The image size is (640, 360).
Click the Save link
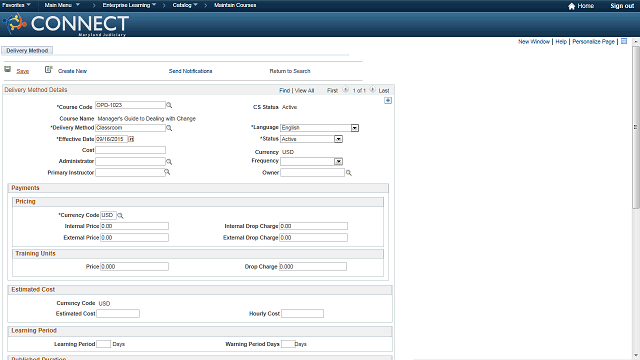(x=22, y=71)
